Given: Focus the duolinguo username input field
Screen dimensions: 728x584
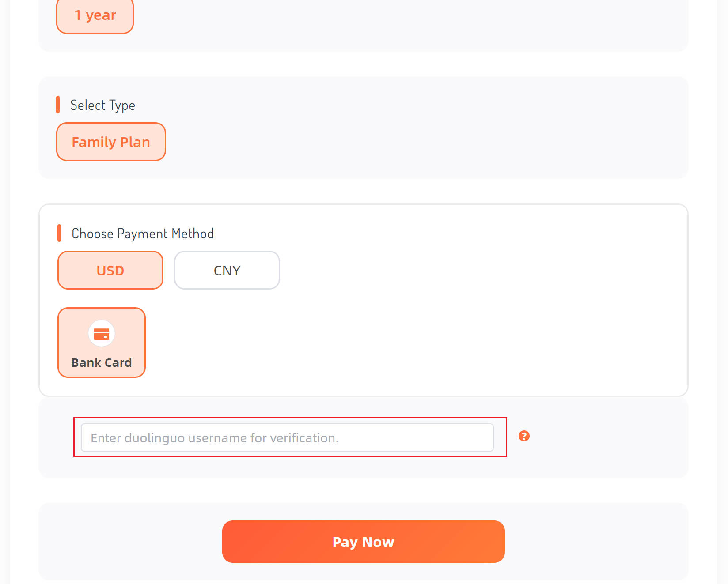Looking at the screenshot, I should click(287, 437).
